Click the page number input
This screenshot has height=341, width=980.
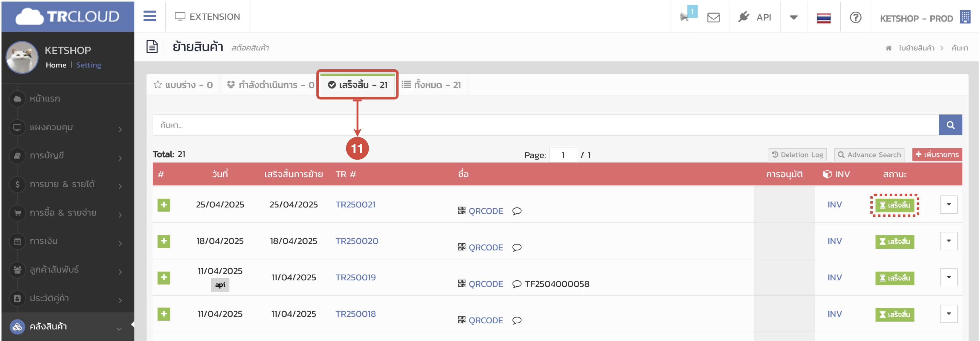point(563,155)
